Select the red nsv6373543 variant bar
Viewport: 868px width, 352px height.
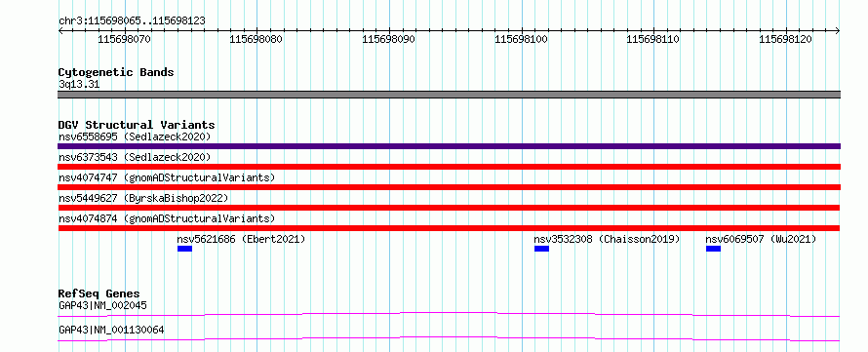pos(449,167)
